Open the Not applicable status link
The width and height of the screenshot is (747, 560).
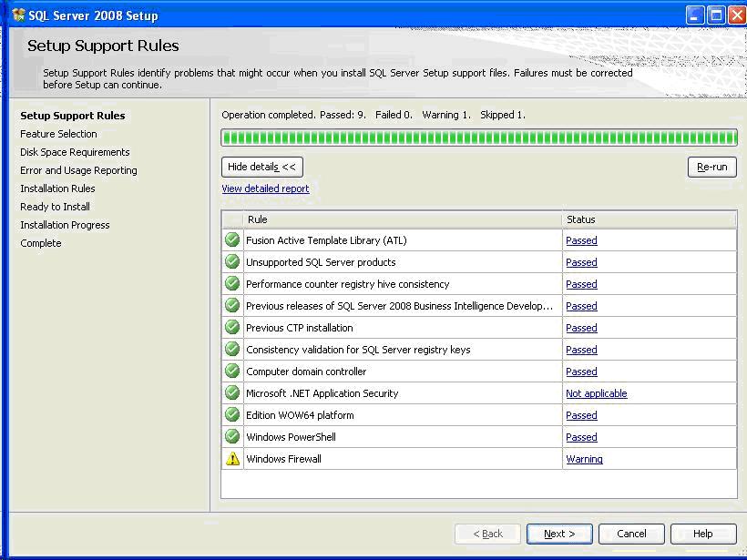click(596, 393)
